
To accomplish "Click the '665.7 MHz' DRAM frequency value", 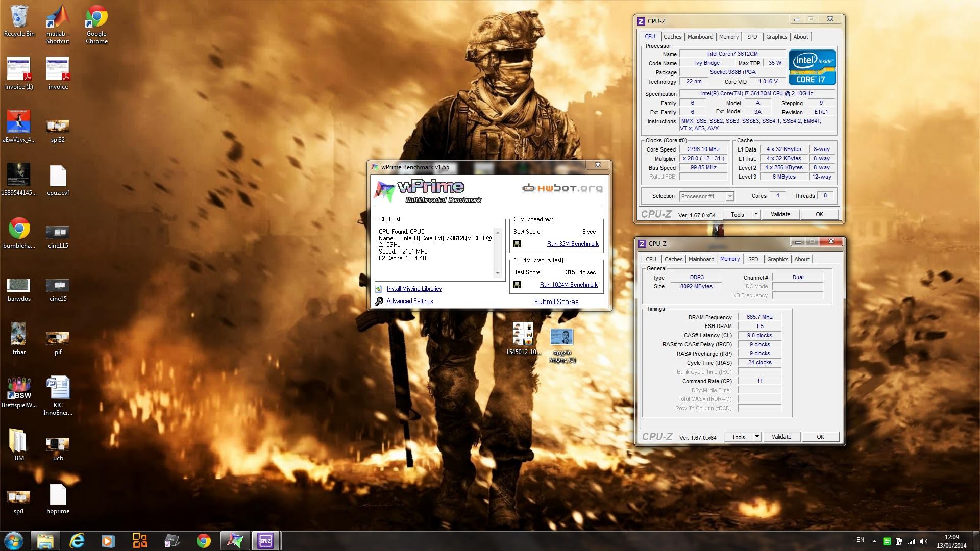I will [759, 317].
